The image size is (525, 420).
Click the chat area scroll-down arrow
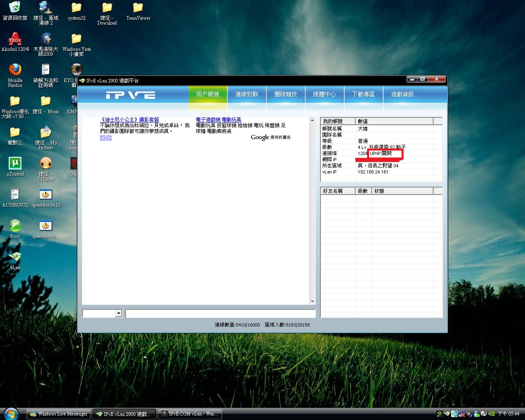click(312, 301)
